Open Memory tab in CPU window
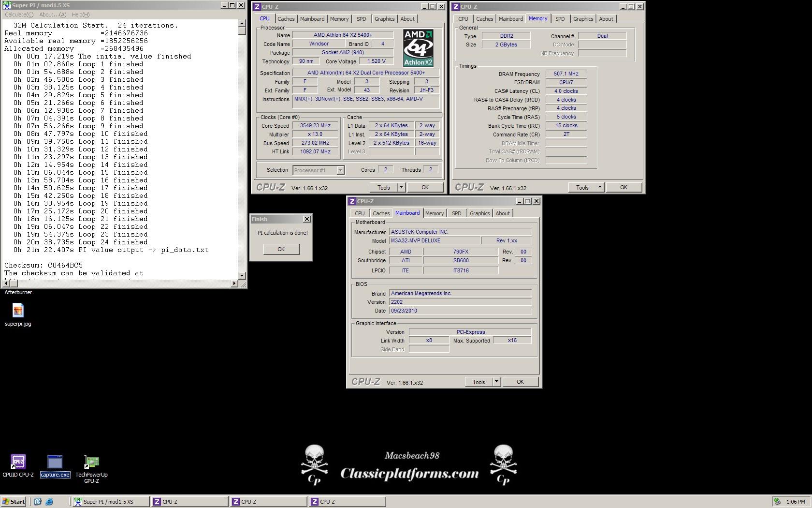This screenshot has height=508, width=812. (339, 19)
